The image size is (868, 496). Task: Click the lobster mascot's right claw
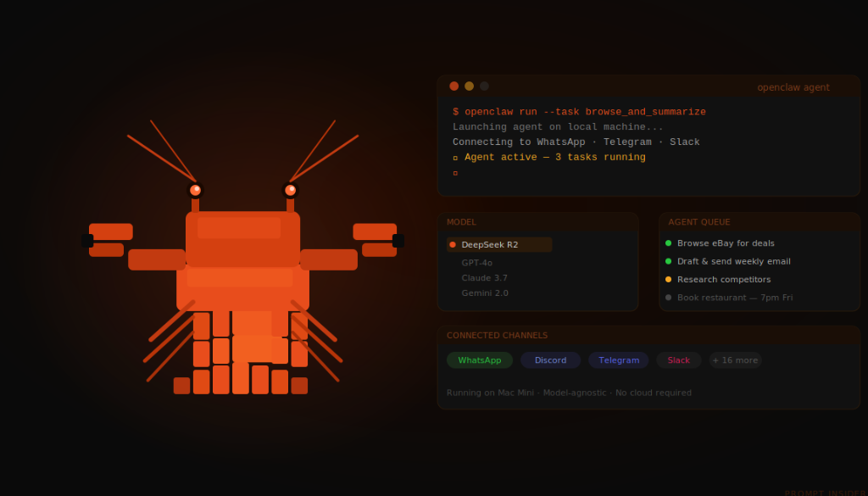[x=377, y=240]
